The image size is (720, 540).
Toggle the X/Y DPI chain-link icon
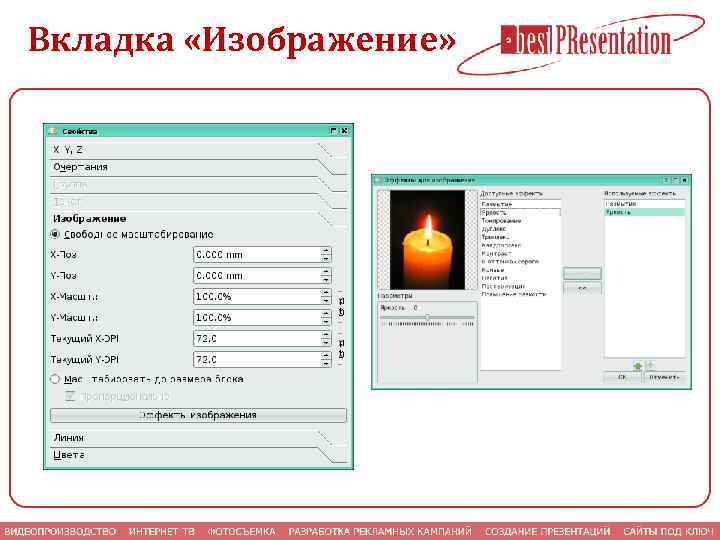[x=341, y=349]
